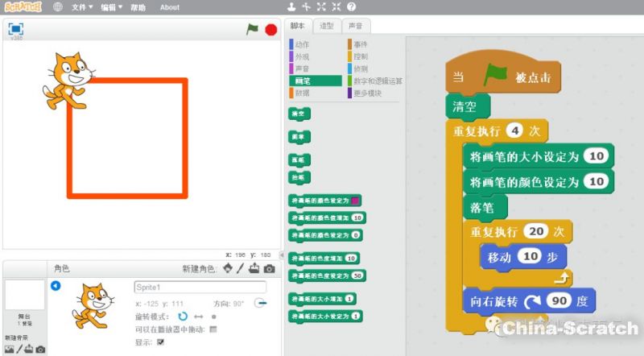Click the green flag to run the project
Screen dimensions: 644x356
(252, 29)
